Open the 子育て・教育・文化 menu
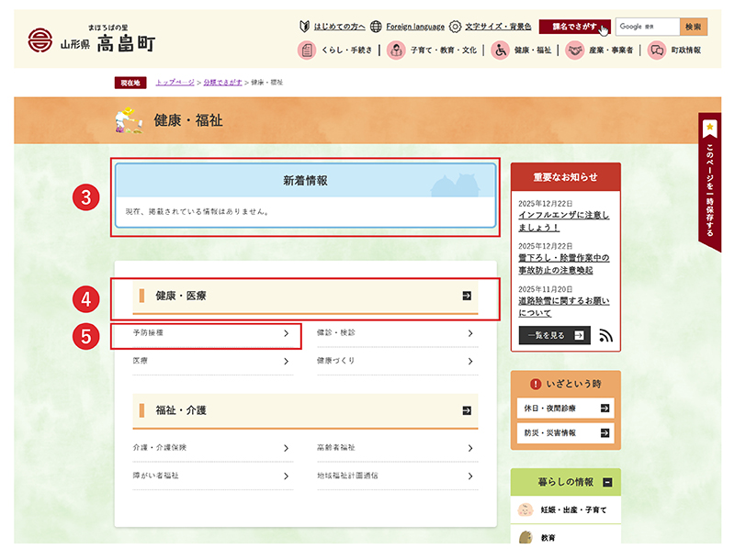This screenshot has height=560, width=735. point(396,51)
